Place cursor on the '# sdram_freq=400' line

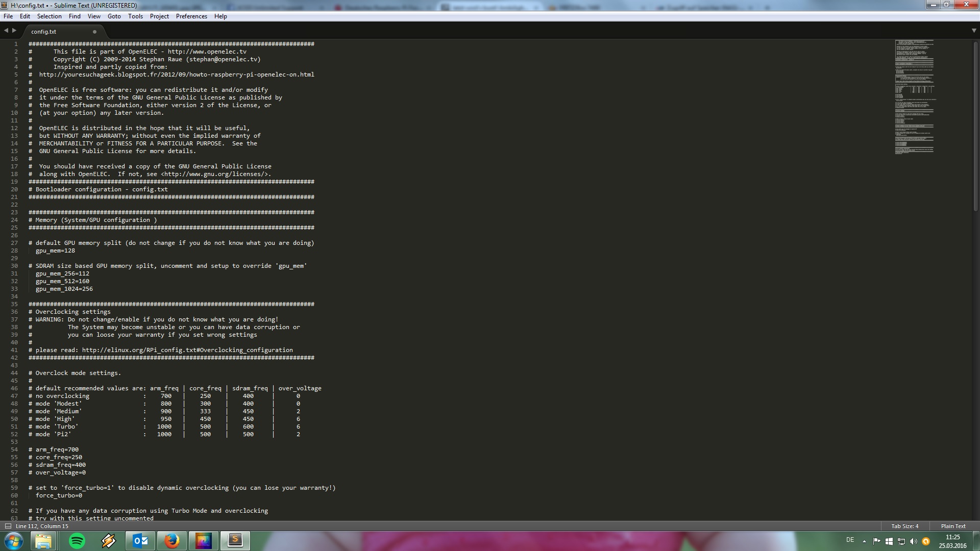coord(57,465)
